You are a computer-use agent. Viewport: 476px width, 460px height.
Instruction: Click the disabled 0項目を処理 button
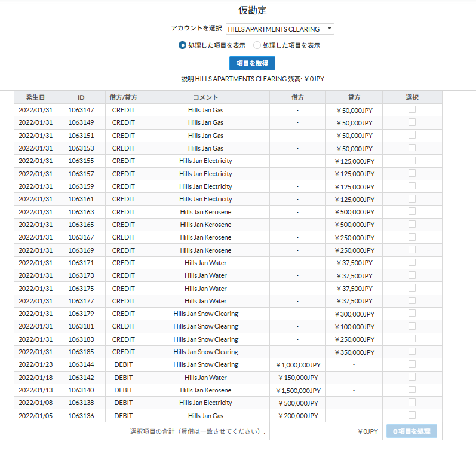(x=411, y=431)
